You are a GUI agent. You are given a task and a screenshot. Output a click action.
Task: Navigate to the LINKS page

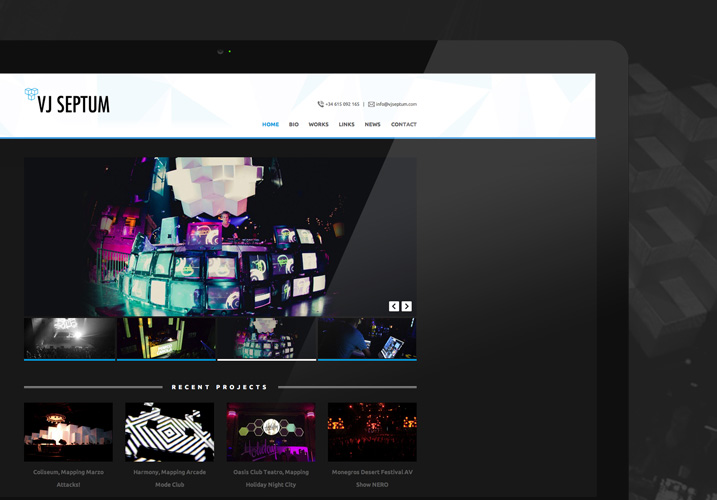pyautogui.click(x=346, y=125)
